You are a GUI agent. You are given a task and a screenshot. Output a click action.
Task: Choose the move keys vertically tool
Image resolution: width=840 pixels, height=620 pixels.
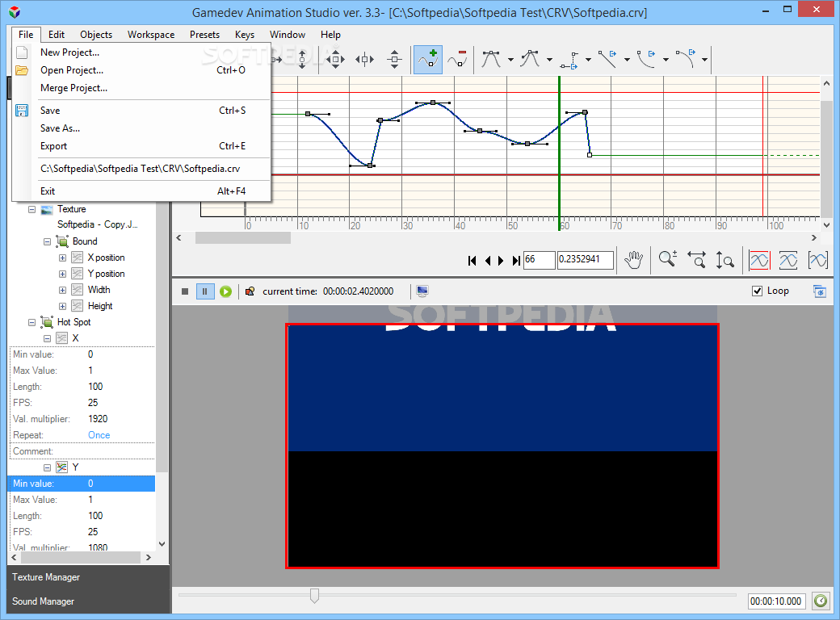point(395,60)
